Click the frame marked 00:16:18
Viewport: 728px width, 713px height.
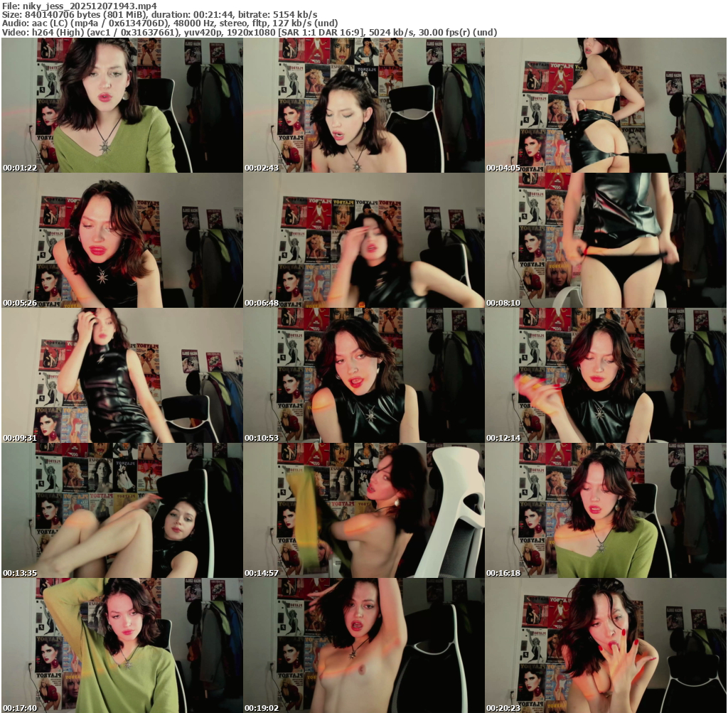[x=605, y=510]
